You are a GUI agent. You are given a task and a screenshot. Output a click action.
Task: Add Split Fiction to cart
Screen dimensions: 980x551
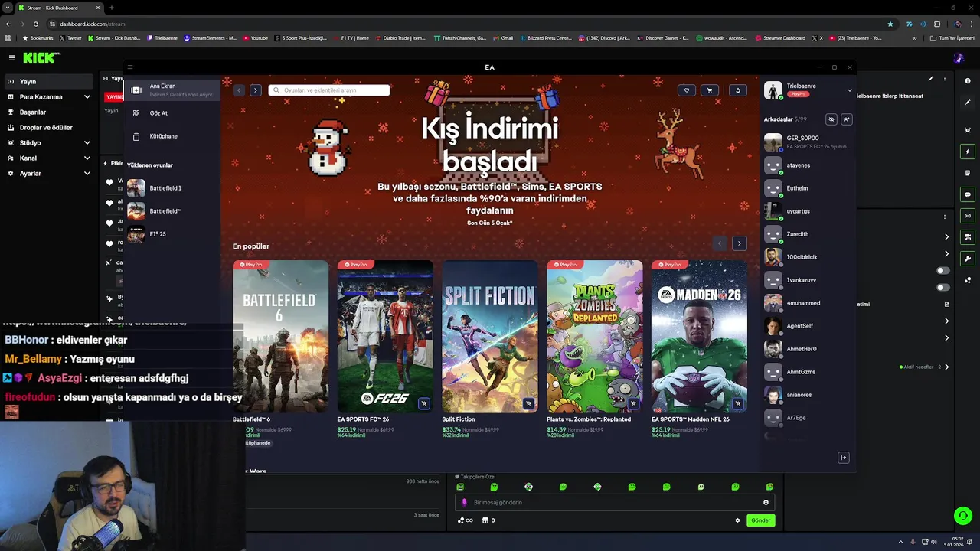point(528,403)
